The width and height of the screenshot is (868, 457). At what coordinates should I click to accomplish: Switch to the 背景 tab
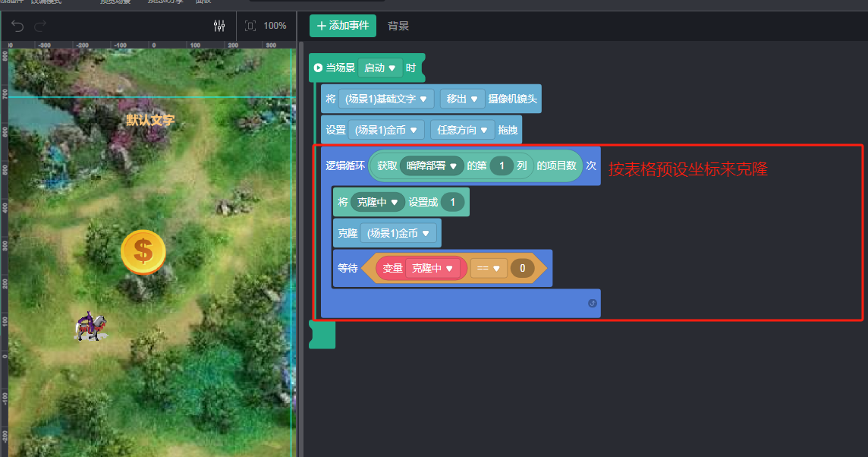[398, 26]
